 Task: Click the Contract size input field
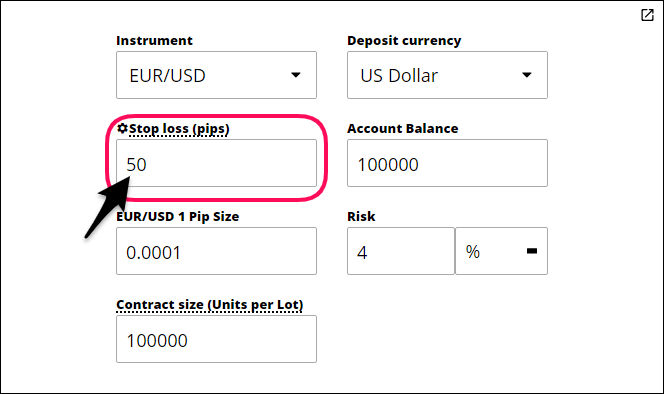click(216, 339)
